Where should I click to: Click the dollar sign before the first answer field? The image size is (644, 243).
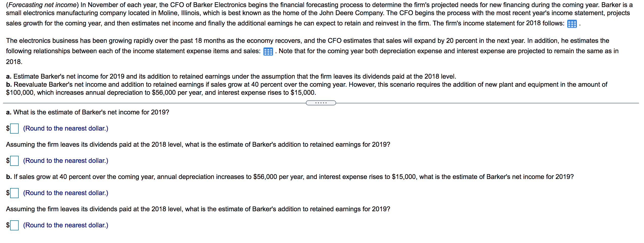tap(7, 129)
